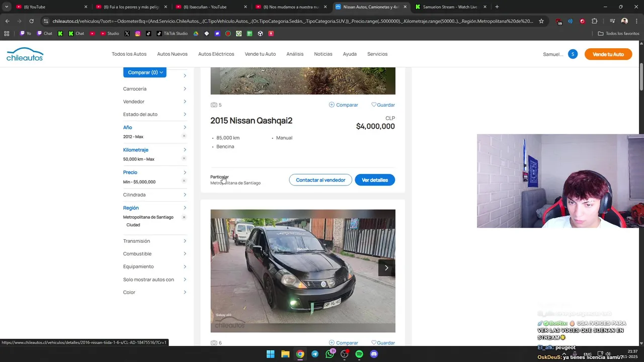Click the orange Vende tu Auto button

point(608,54)
